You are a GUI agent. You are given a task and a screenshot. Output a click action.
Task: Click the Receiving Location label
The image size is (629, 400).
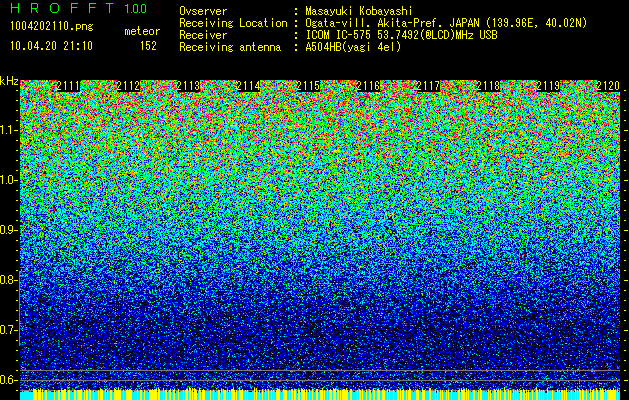233,23
